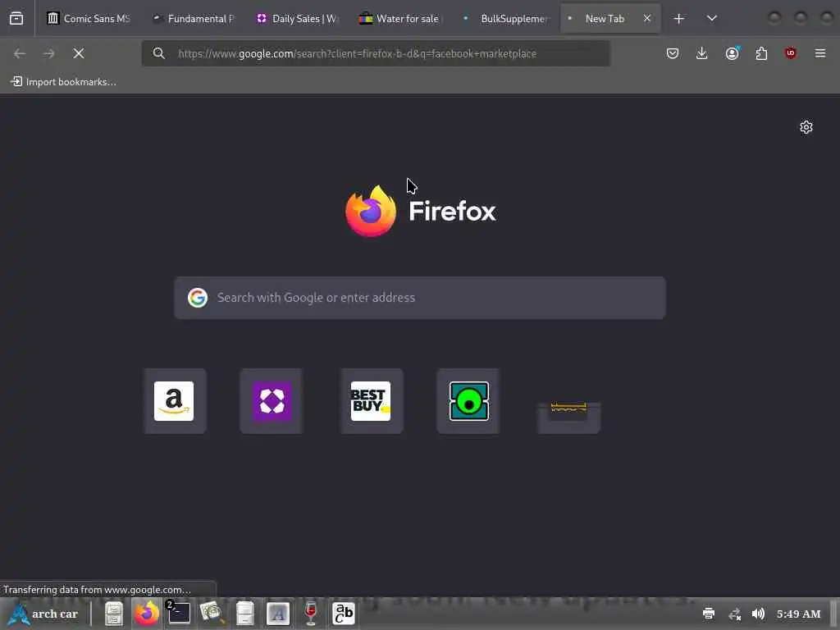Click the printer tray icon
Screen dimensions: 840x630
point(709,614)
